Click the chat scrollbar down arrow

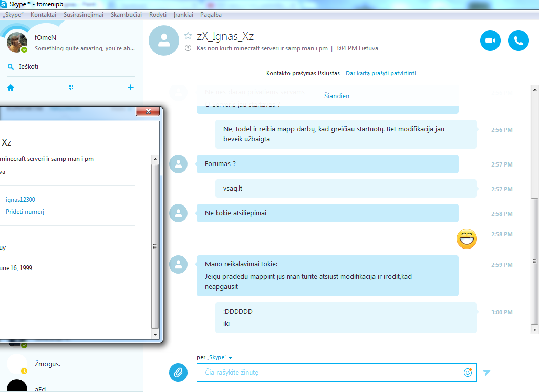point(535,330)
